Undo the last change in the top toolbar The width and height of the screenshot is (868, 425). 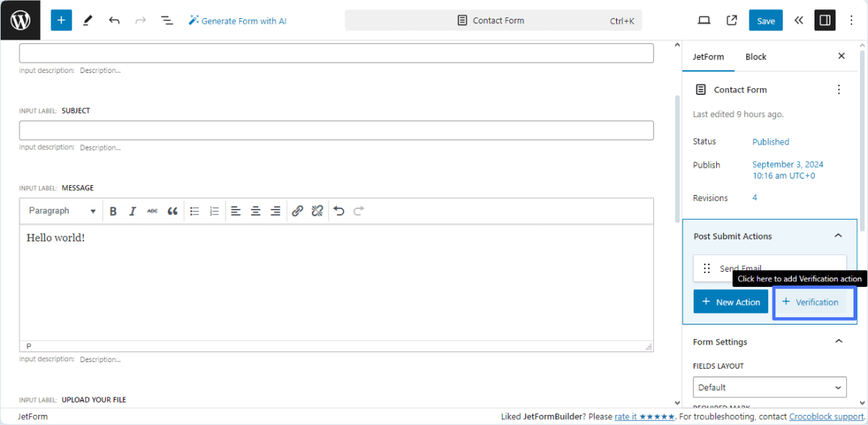(x=114, y=20)
